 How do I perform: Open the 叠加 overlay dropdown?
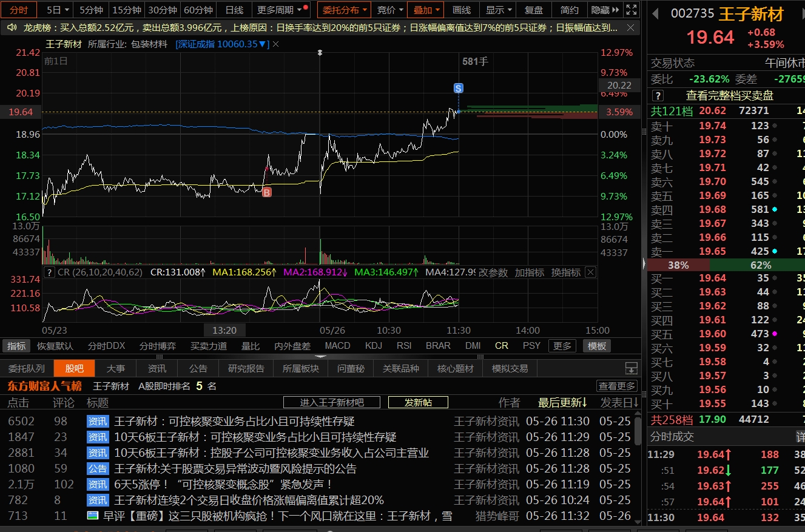pos(426,10)
